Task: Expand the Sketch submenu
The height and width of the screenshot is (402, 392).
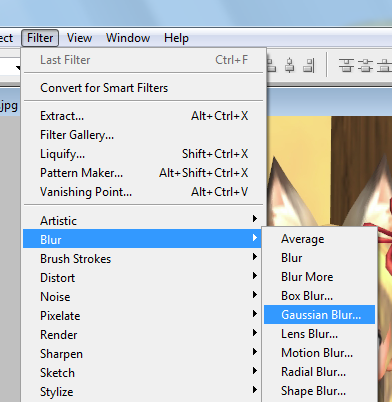Action: (143, 373)
